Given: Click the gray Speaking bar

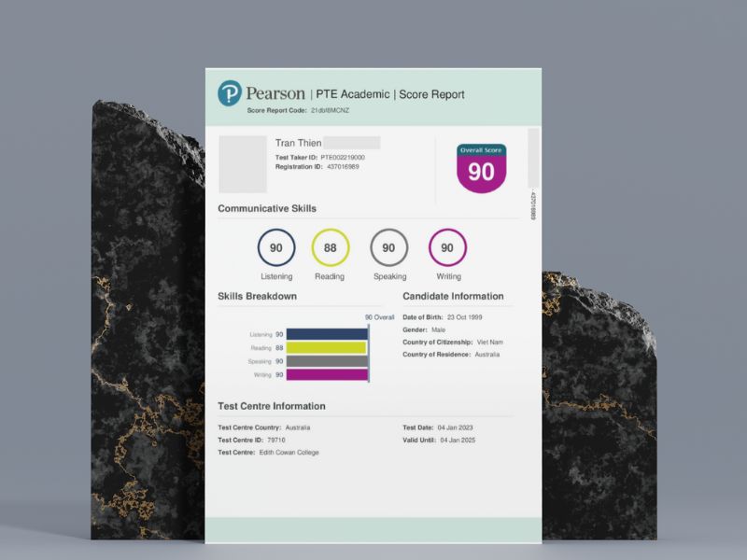Looking at the screenshot, I should [327, 361].
